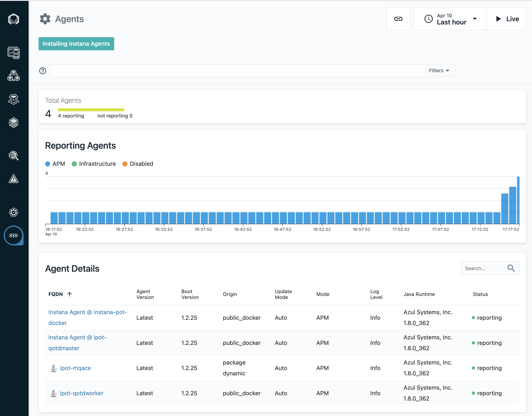The width and height of the screenshot is (532, 416).
Task: Click the More circle sidebar icon
Action: pos(14,235)
